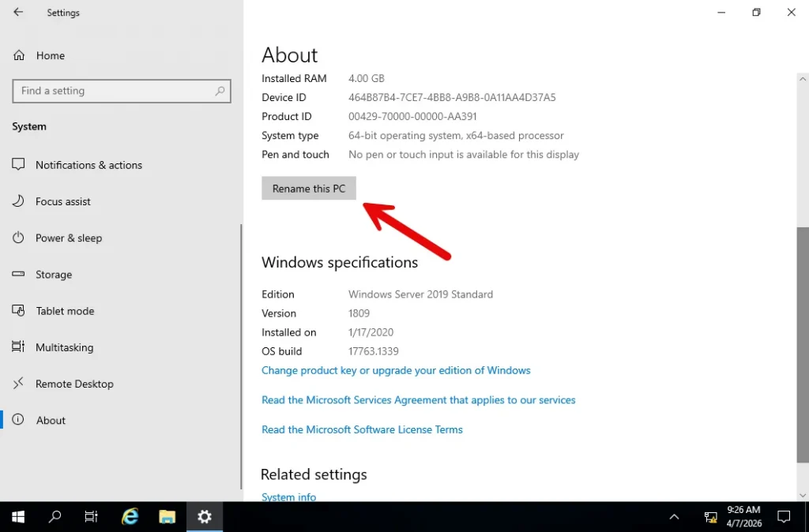Click the search magnifier in Find a setting
809x532 pixels.
[220, 92]
